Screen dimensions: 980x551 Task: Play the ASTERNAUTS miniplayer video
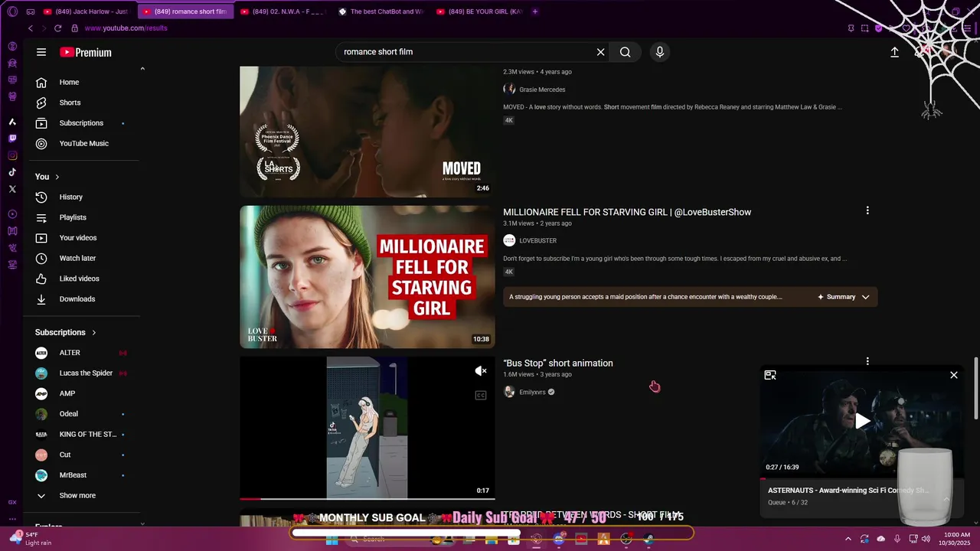(x=863, y=421)
